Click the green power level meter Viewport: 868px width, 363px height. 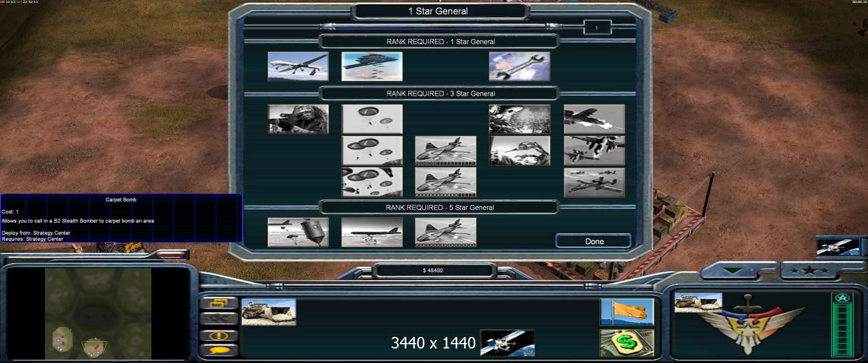coord(843,325)
